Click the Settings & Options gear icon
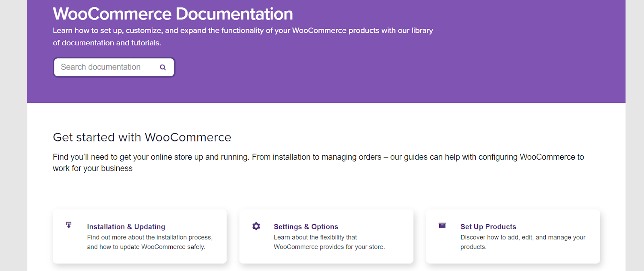Viewport: 644px width, 271px height. click(x=256, y=226)
